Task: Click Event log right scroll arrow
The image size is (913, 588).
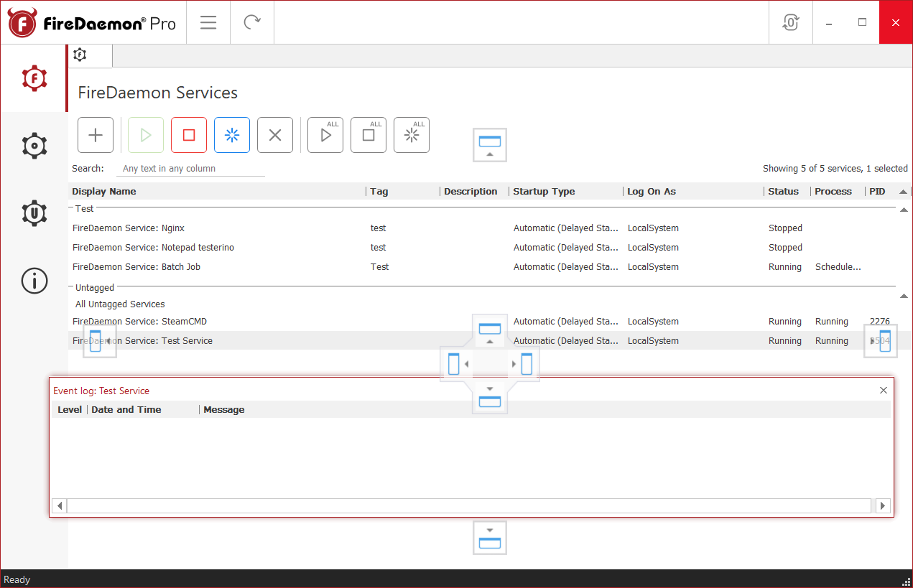Action: click(x=884, y=506)
